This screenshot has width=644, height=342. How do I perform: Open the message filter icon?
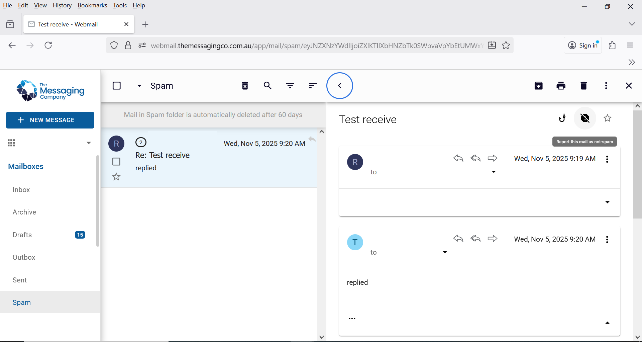point(290,86)
